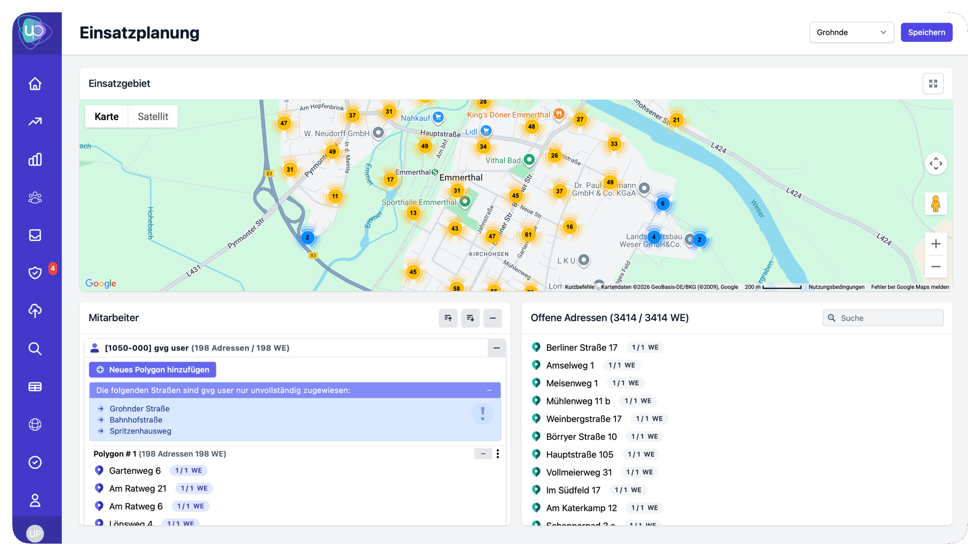
Task: Open the Home icon in sidebar
Action: [x=35, y=83]
